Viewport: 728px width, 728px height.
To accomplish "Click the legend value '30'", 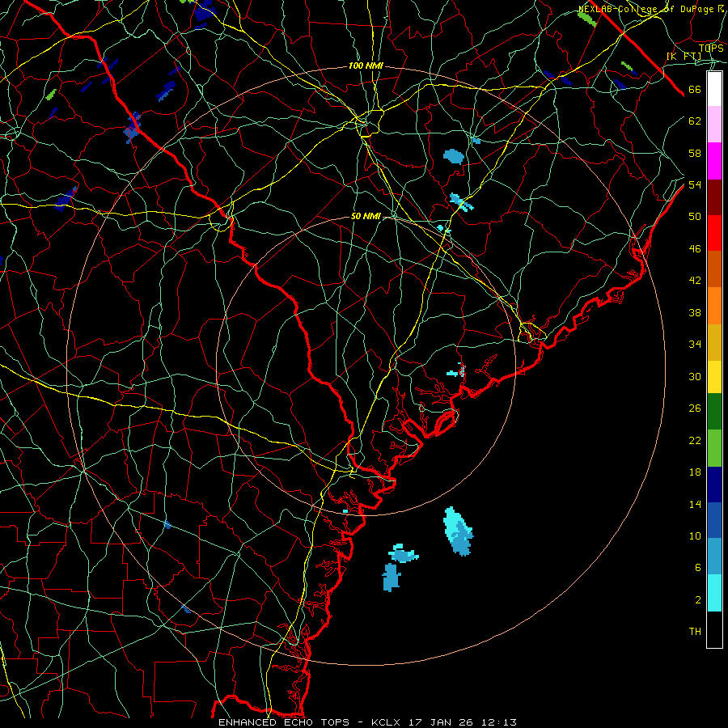I will 695,376.
